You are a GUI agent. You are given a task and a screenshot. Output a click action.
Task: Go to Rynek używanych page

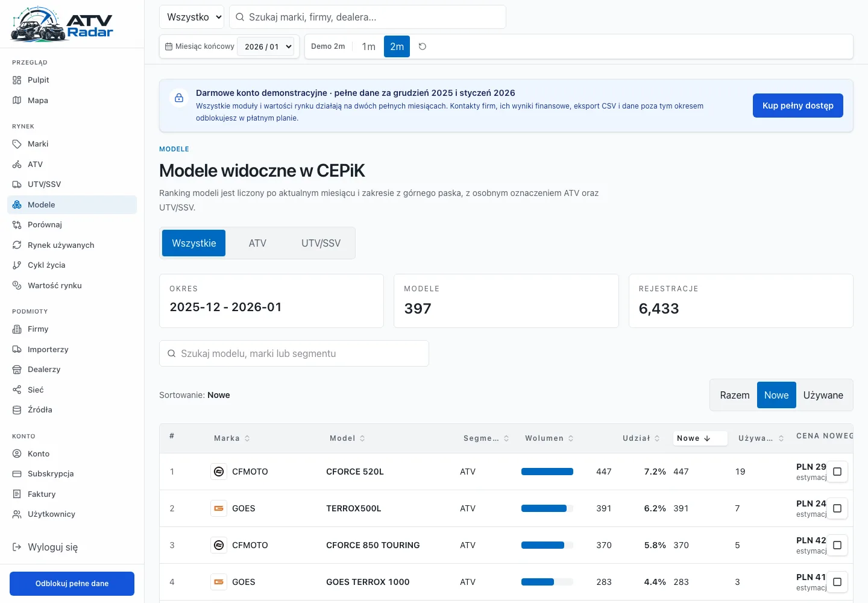point(72,245)
